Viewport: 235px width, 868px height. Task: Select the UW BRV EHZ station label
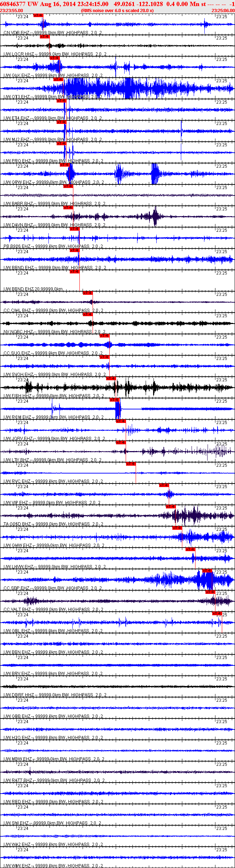pos(53,674)
